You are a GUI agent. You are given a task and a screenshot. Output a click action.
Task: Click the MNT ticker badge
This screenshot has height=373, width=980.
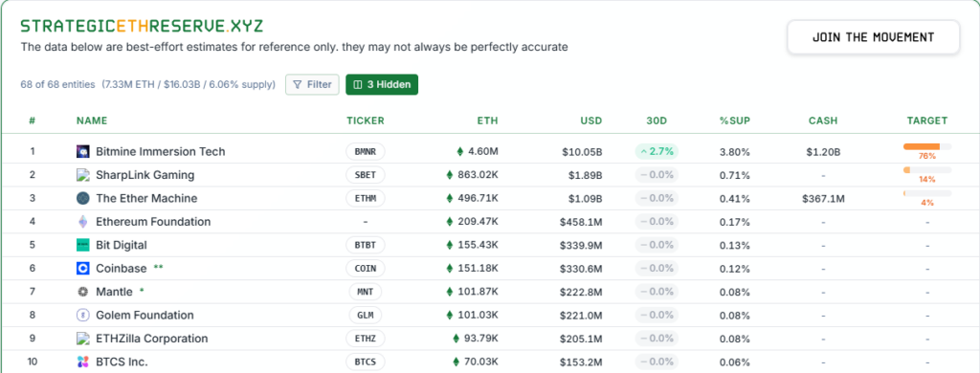click(366, 292)
